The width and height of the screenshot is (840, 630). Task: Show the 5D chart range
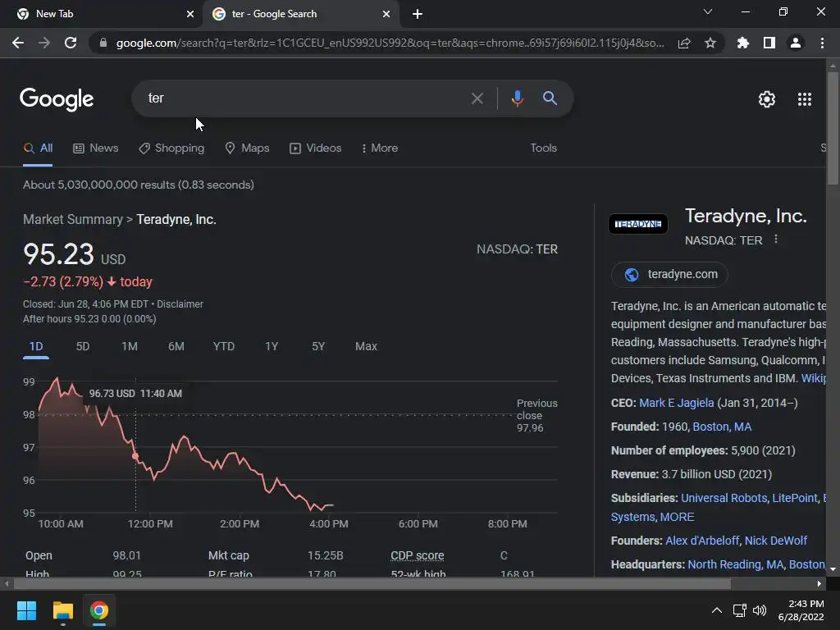(x=83, y=347)
